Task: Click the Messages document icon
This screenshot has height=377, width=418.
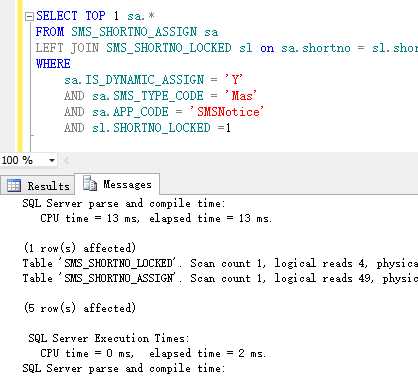Action: click(90, 183)
